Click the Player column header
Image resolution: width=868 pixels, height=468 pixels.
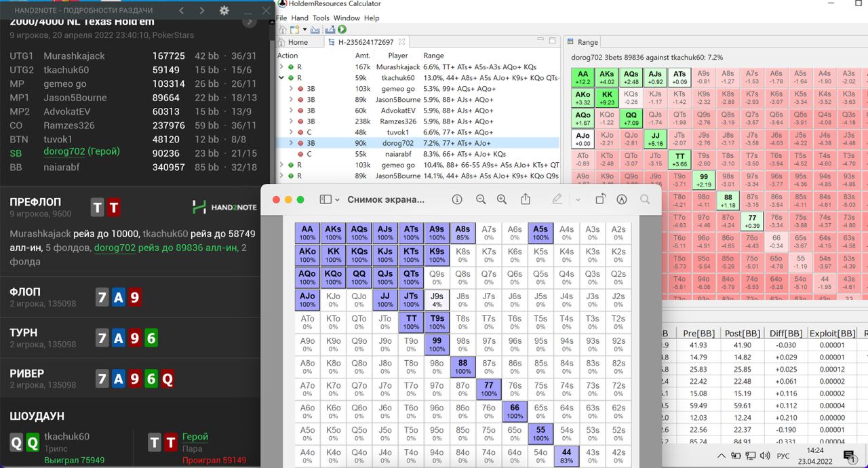click(x=398, y=56)
